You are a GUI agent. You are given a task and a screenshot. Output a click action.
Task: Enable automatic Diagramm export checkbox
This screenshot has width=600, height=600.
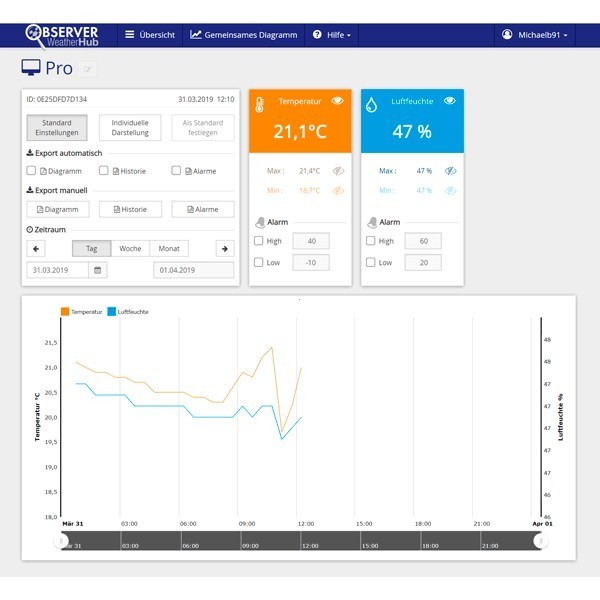[x=31, y=171]
